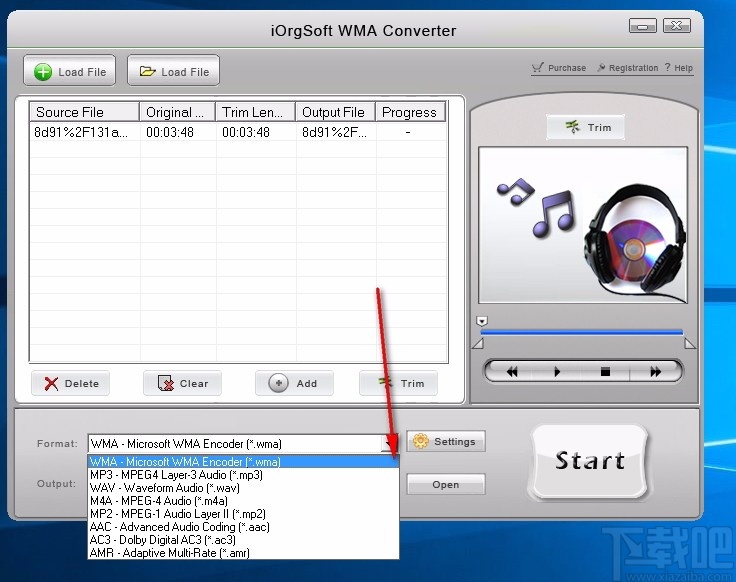Select AC3 - Dolby Digital AC3 option
The width and height of the screenshot is (736, 582).
coord(243,540)
